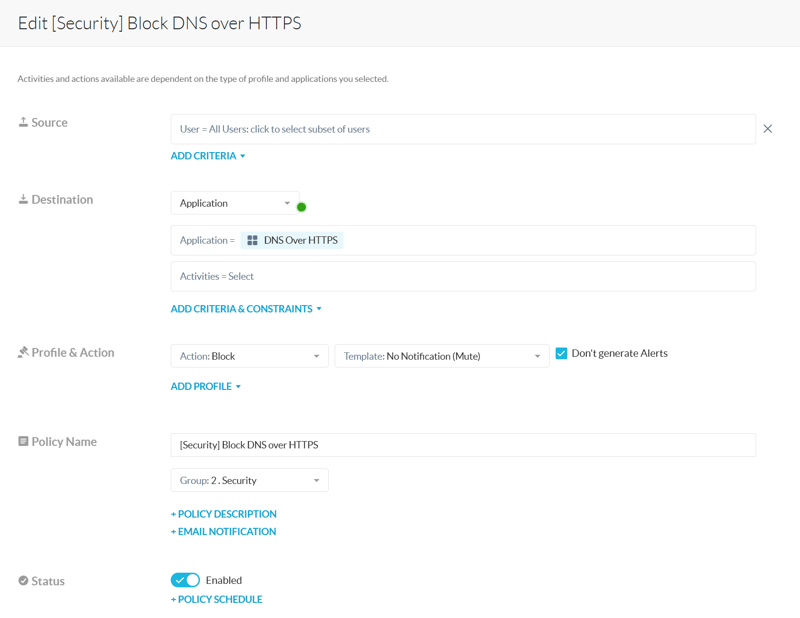Click the + POLICY DESCRIPTION link
800x618 pixels.
[x=223, y=514]
